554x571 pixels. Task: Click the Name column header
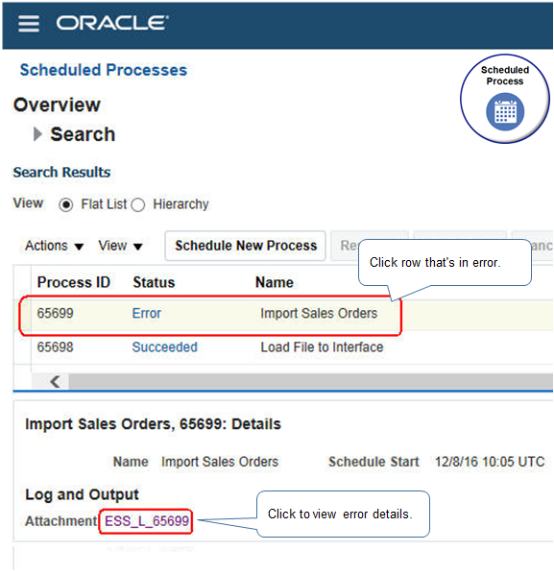pos(274,282)
